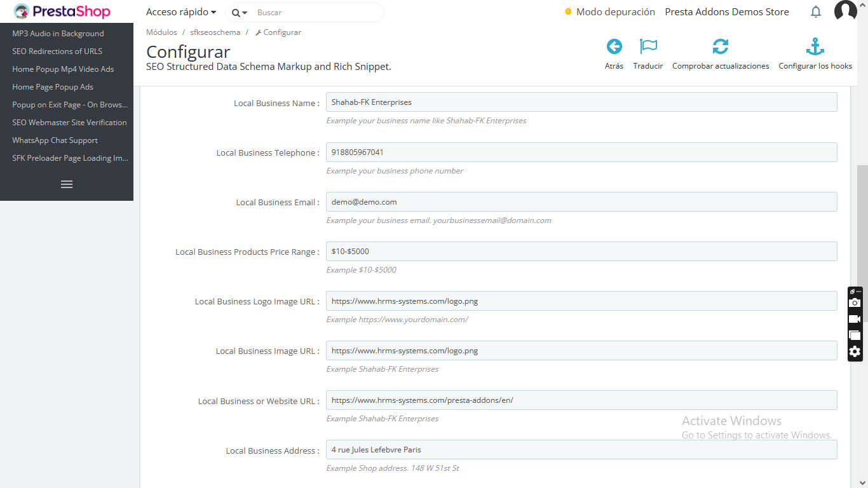This screenshot has width=868, height=488.
Task: Click the 'Local Business Email :' label
Action: click(x=278, y=202)
